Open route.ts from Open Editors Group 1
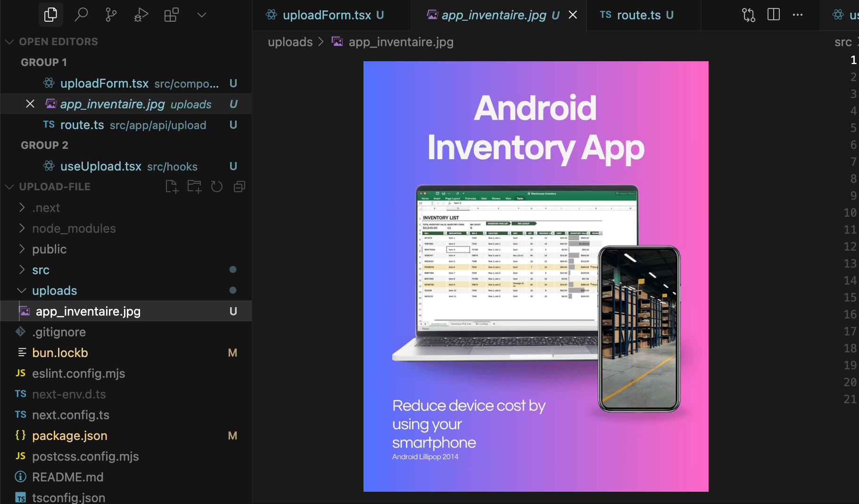 pyautogui.click(x=126, y=125)
